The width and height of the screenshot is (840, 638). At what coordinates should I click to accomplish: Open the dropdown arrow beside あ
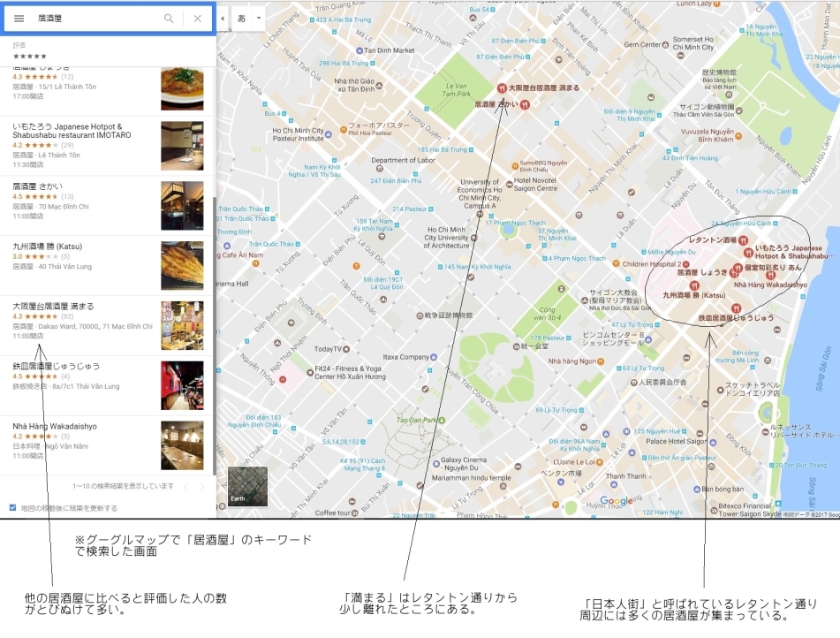pyautogui.click(x=258, y=19)
